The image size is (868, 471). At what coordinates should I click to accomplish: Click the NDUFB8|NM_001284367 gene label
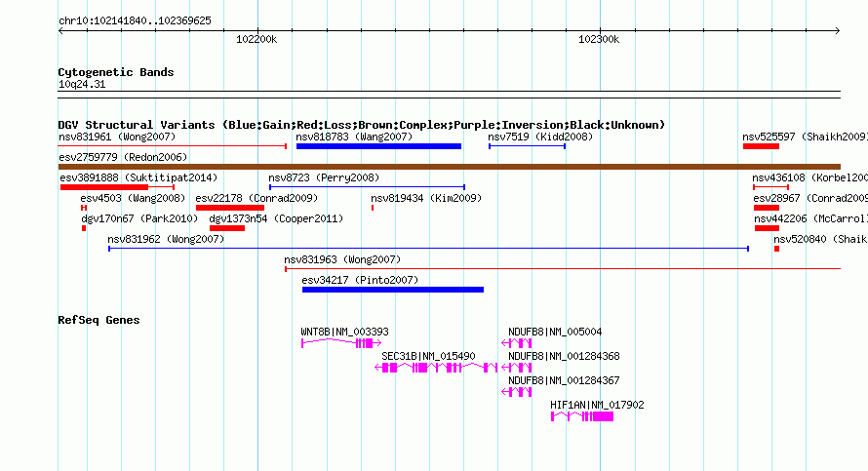pos(564,380)
